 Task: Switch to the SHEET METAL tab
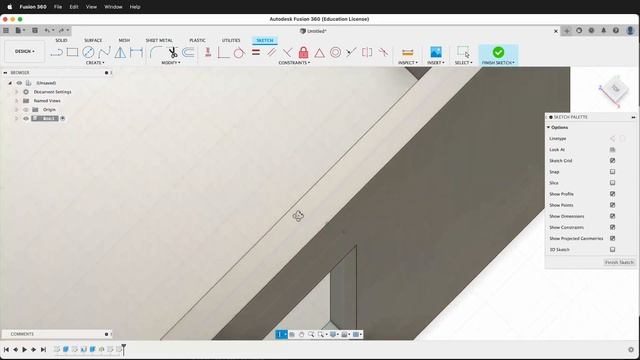tap(159, 40)
